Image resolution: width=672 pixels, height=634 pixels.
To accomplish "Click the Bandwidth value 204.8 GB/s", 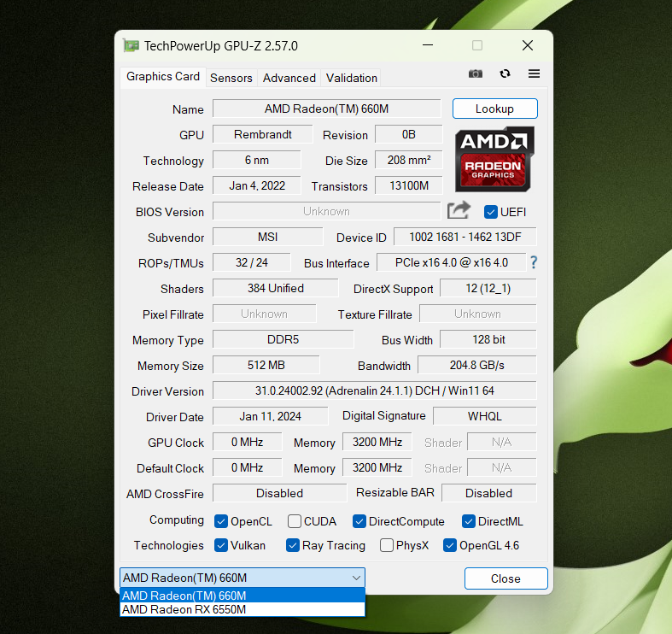I will tap(477, 365).
